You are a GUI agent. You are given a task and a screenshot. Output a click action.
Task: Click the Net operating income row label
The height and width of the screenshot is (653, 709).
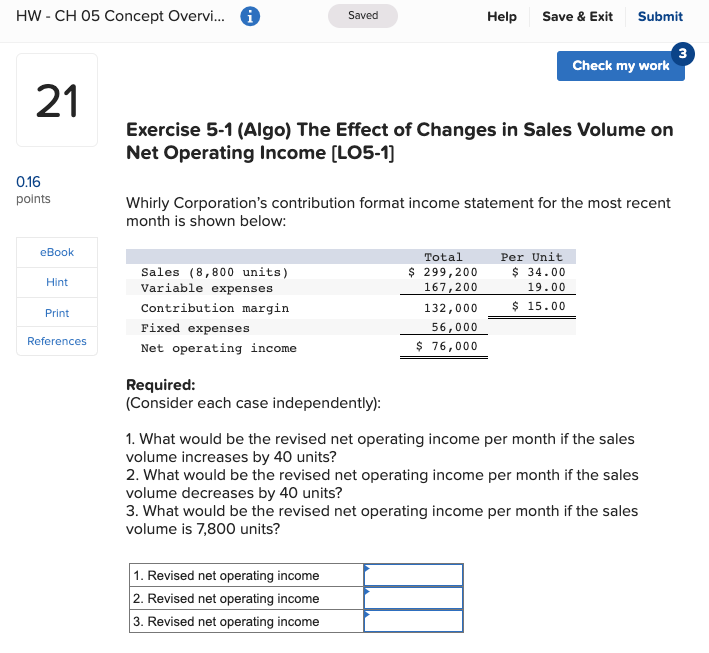tap(218, 348)
